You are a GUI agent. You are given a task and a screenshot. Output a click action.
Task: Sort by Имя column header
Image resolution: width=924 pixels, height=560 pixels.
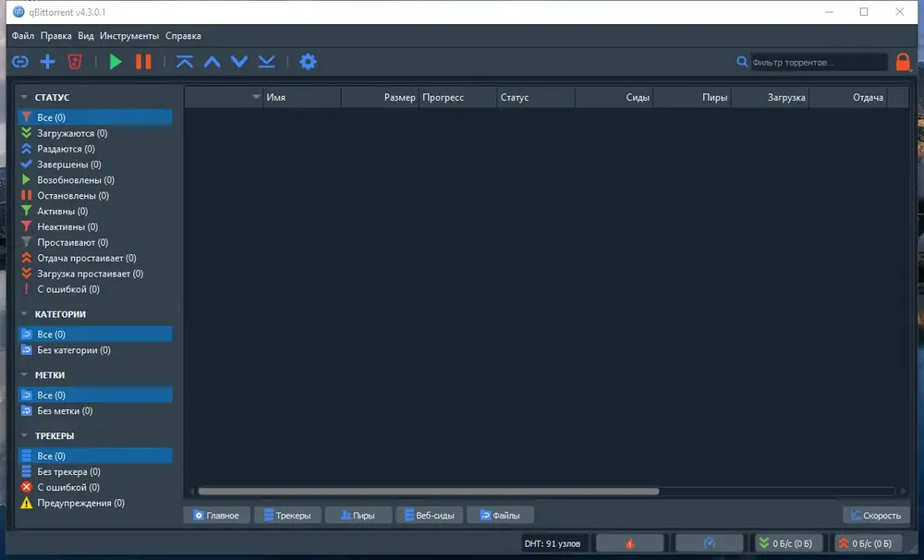(x=302, y=97)
